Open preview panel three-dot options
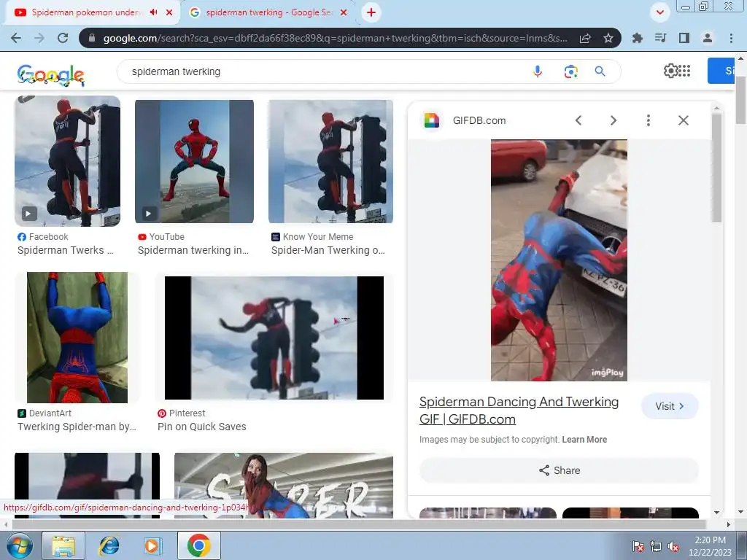Screen dimensions: 747x560 pos(648,120)
